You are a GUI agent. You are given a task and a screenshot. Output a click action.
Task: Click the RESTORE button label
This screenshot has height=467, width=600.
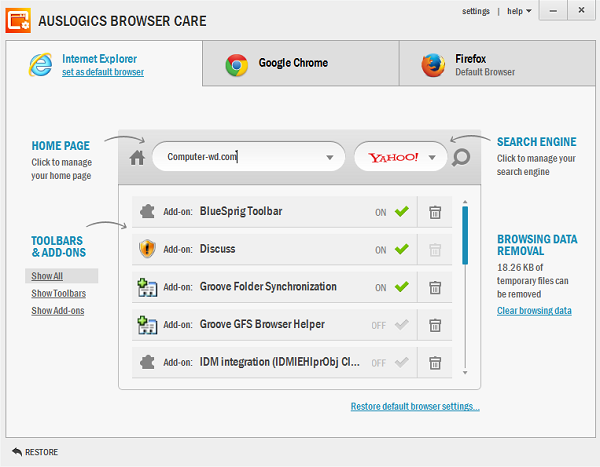(x=41, y=452)
